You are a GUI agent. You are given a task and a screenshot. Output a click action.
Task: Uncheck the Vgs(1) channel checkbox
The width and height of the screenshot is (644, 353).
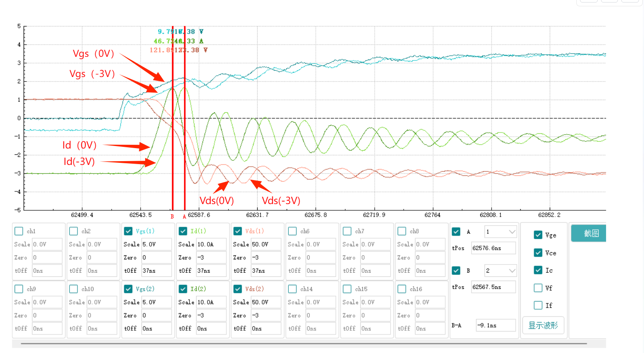point(128,231)
